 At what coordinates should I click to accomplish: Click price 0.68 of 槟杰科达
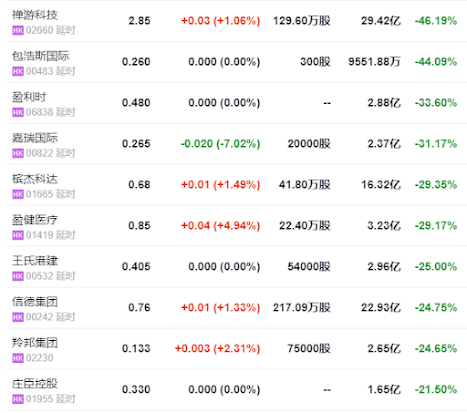(139, 185)
